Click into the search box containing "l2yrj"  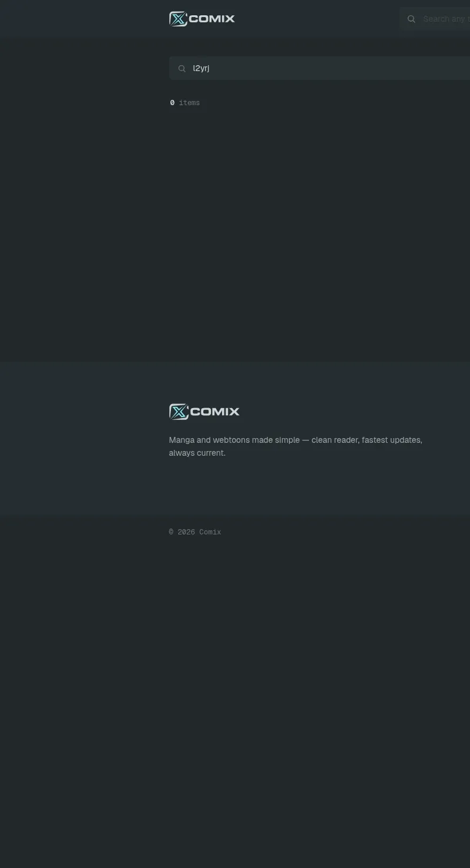(320, 68)
